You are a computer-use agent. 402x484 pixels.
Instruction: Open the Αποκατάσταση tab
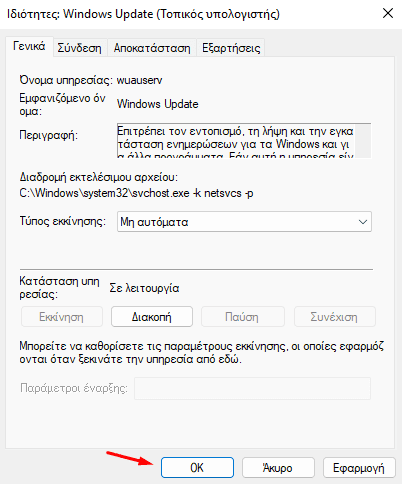tap(152, 48)
